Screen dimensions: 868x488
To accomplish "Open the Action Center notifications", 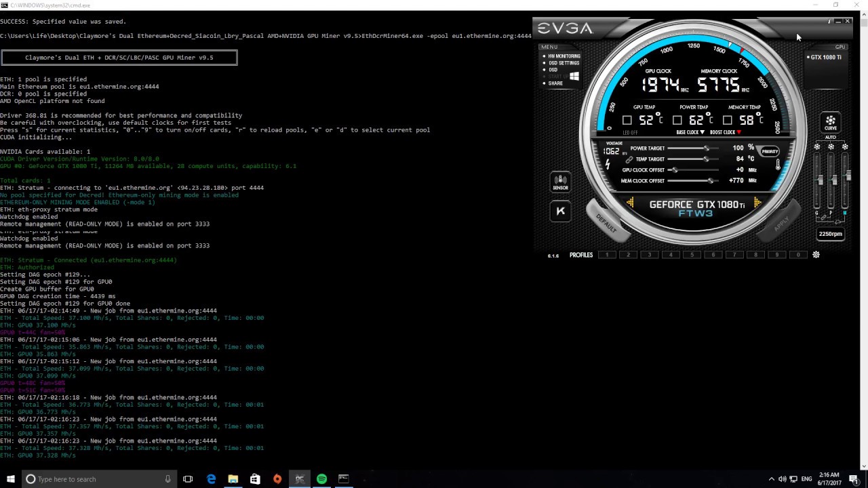I will point(854,479).
